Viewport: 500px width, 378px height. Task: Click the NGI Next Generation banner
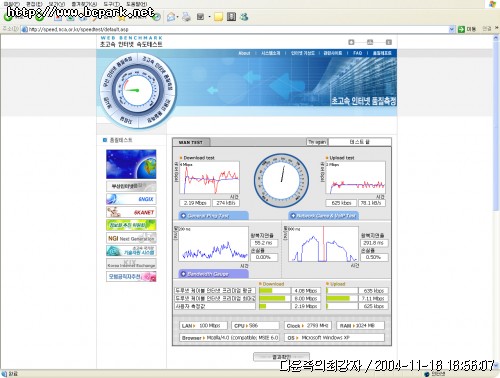131,238
